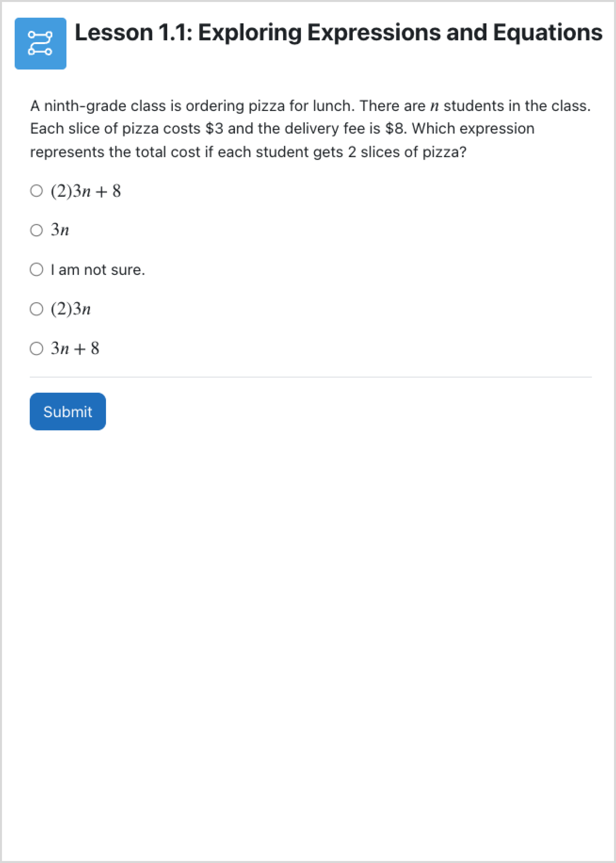
Task: Select the (2)3n + 8 radio button
Action: pyautogui.click(x=36, y=190)
